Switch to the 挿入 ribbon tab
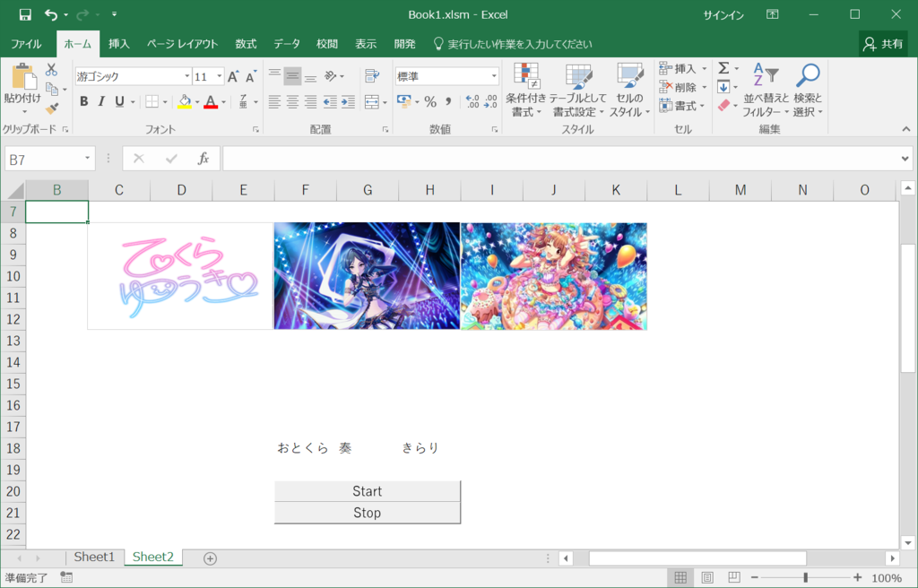 pyautogui.click(x=119, y=44)
